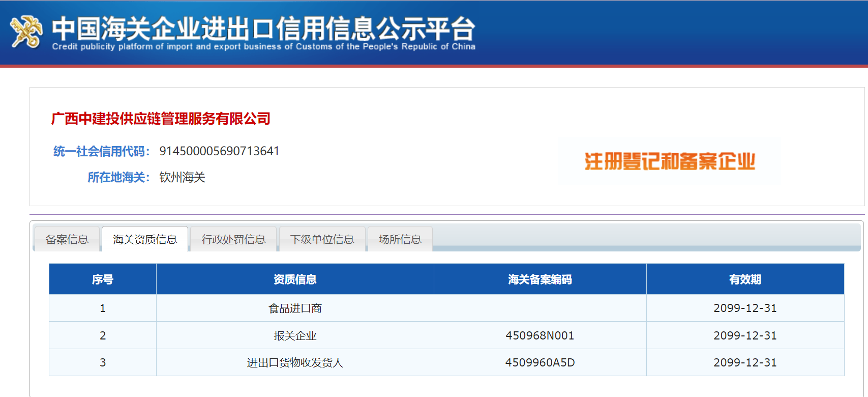Click serial number 2 cell
The image size is (868, 397).
click(103, 335)
